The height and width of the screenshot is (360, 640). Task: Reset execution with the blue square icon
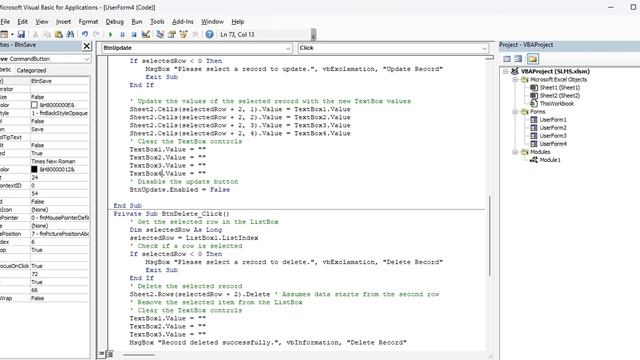[x=134, y=35]
